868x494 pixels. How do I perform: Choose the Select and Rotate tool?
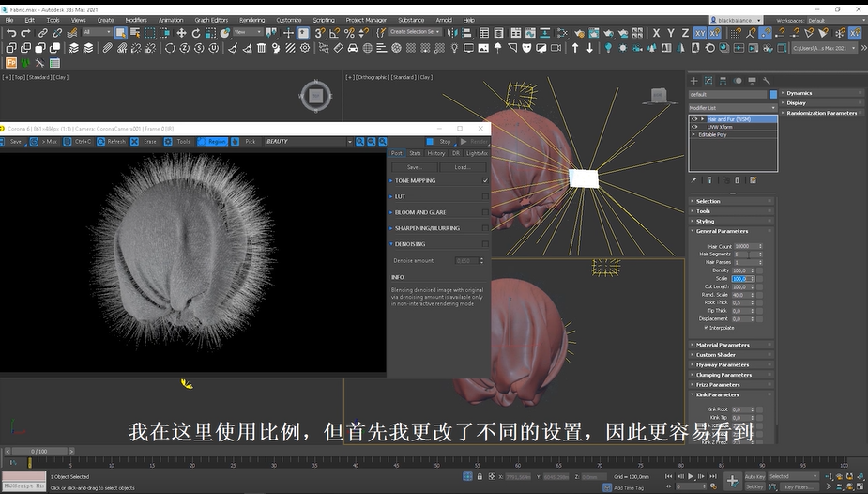point(196,33)
